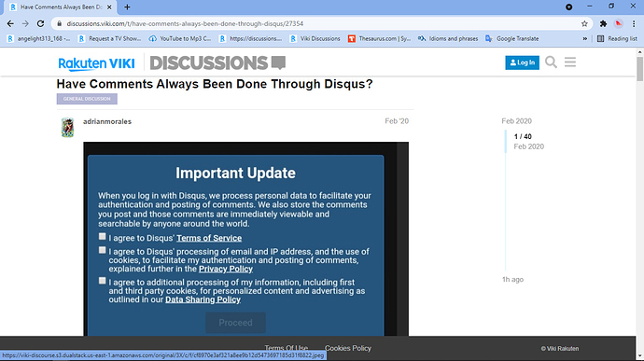Open the Important Update embedded image
Screen dimensions: 644x361
point(246,239)
